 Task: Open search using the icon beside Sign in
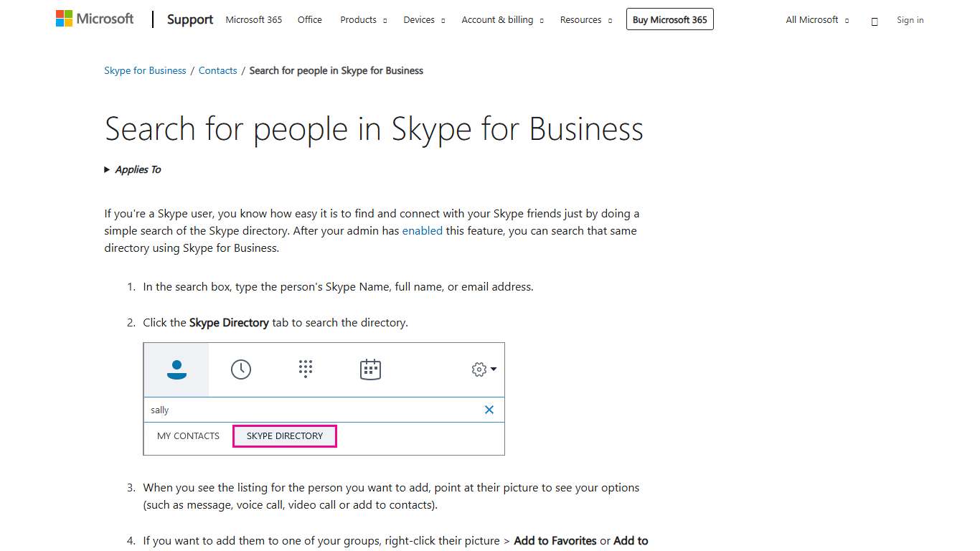coord(875,20)
